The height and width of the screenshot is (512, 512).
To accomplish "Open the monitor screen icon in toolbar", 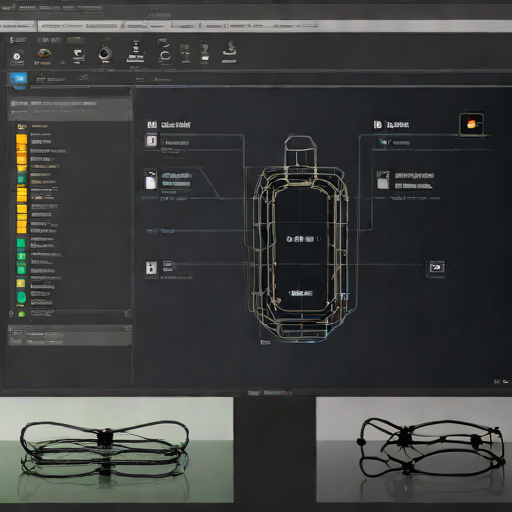I will 78,54.
